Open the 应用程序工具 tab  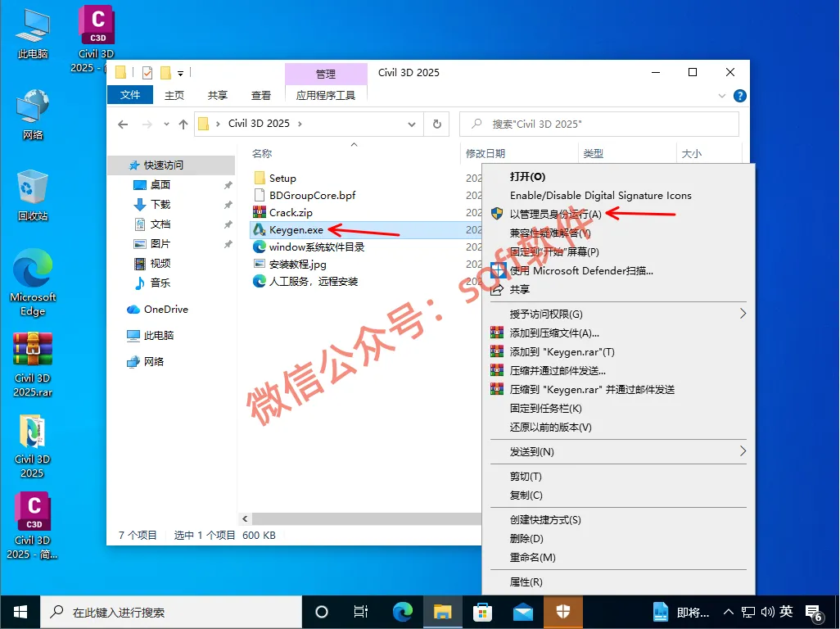[x=326, y=95]
